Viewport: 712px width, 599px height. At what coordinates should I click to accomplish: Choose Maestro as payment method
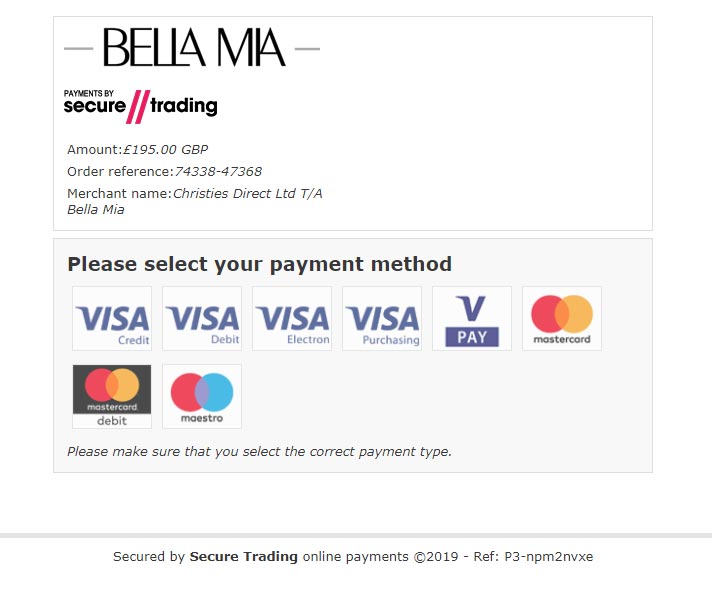(x=202, y=396)
